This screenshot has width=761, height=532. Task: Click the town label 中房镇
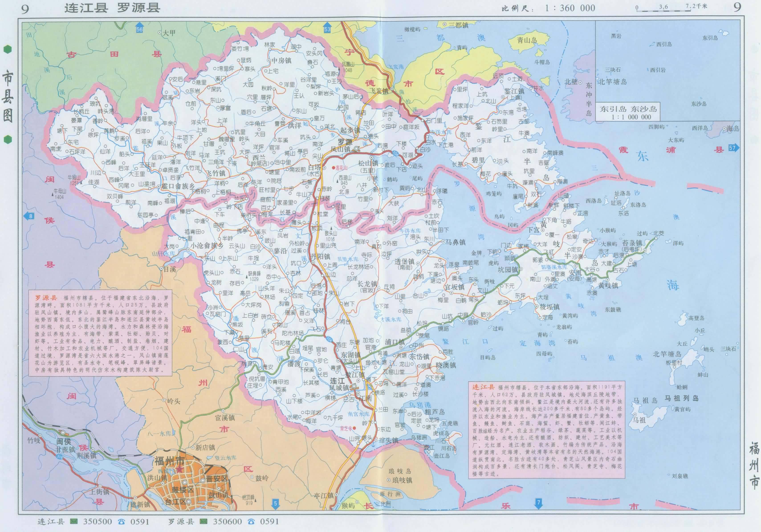pyautogui.click(x=281, y=60)
